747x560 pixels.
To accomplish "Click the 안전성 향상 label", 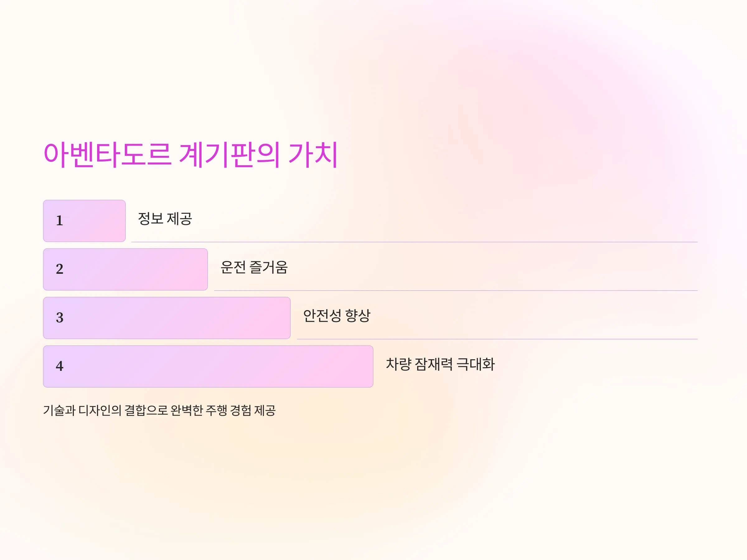I will coord(337,315).
